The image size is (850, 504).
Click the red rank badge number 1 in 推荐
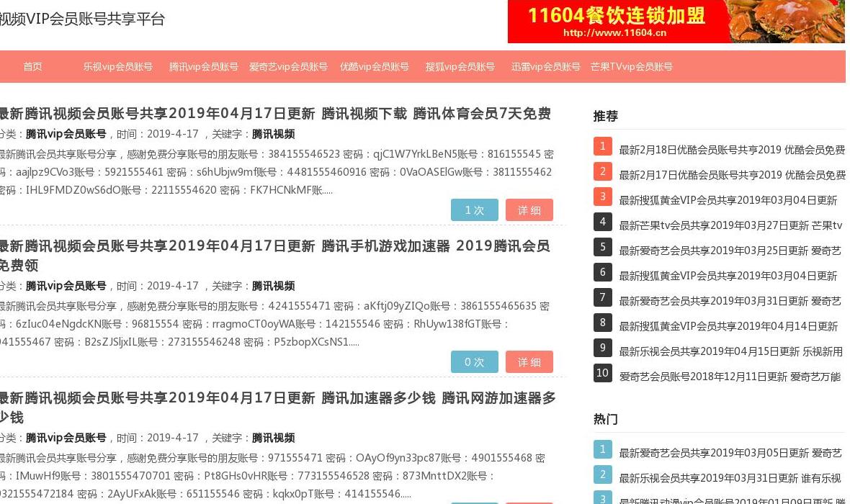point(603,146)
